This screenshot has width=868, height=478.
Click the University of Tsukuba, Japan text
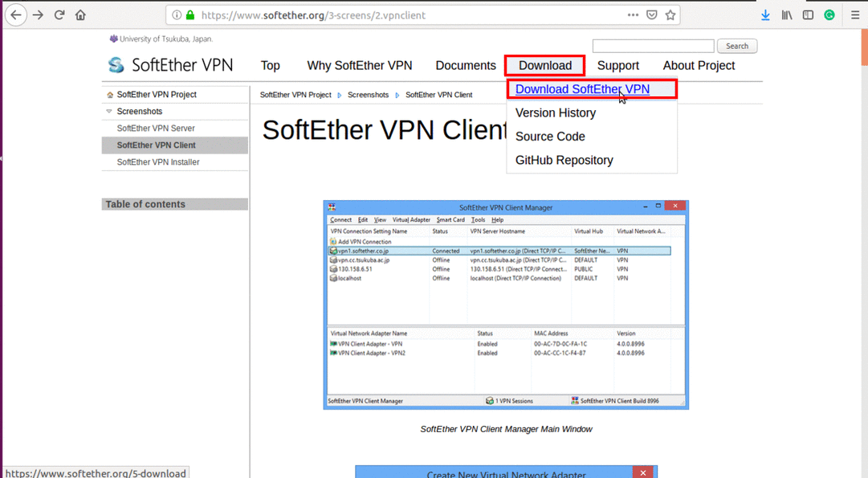coord(166,39)
